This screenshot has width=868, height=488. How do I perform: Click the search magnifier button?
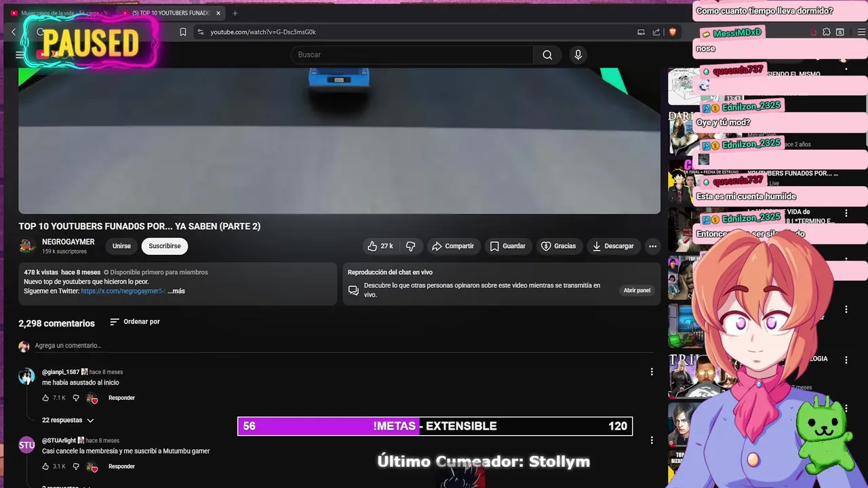coord(547,55)
